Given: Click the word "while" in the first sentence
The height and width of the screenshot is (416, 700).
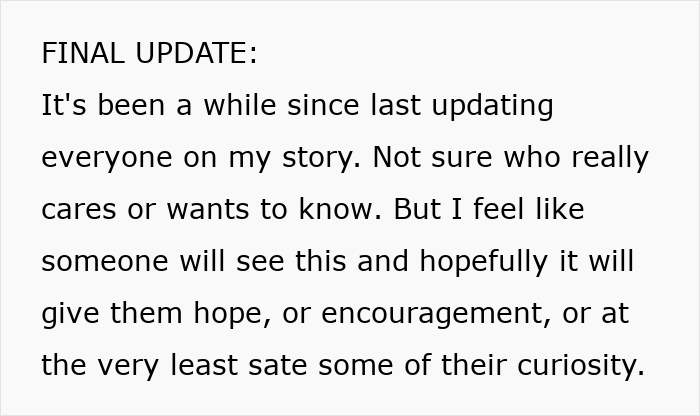Looking at the screenshot, I should coord(232,106).
